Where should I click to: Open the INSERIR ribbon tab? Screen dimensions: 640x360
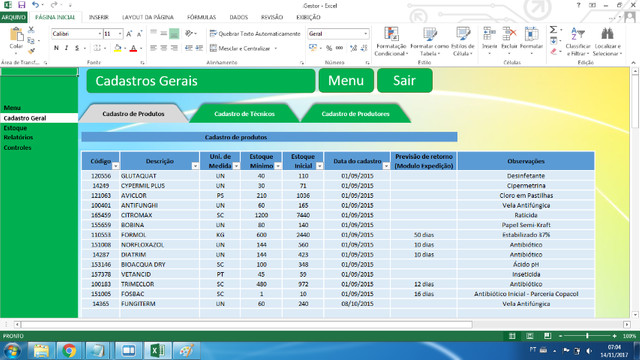pos(99,17)
